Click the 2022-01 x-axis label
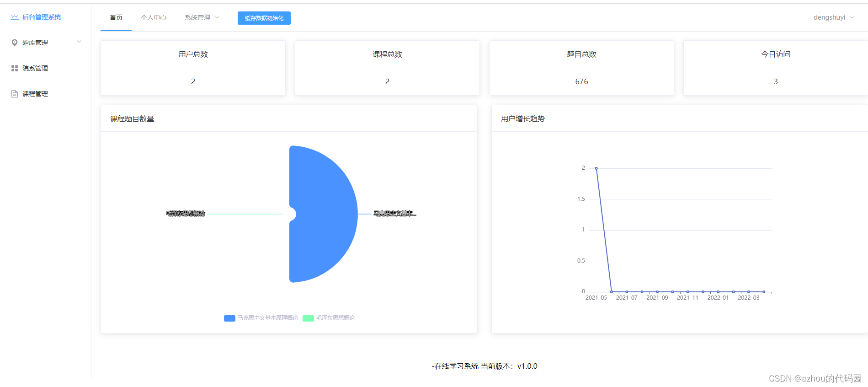The width and height of the screenshot is (868, 387). point(718,298)
